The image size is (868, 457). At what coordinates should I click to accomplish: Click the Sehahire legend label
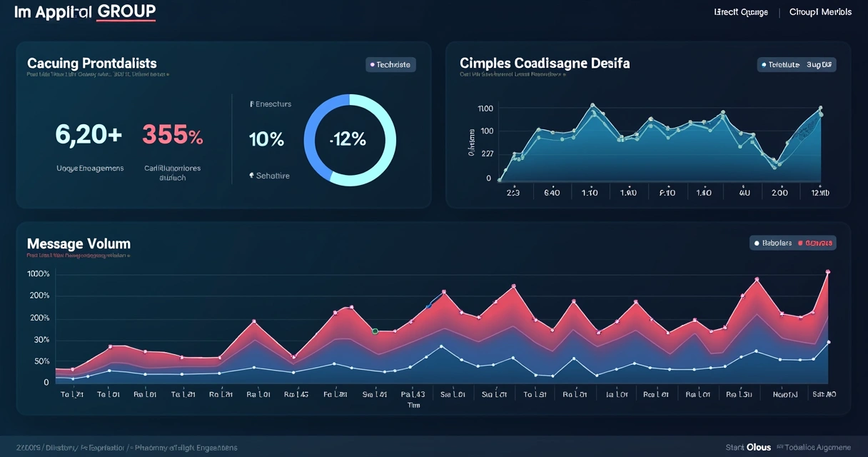(x=269, y=176)
